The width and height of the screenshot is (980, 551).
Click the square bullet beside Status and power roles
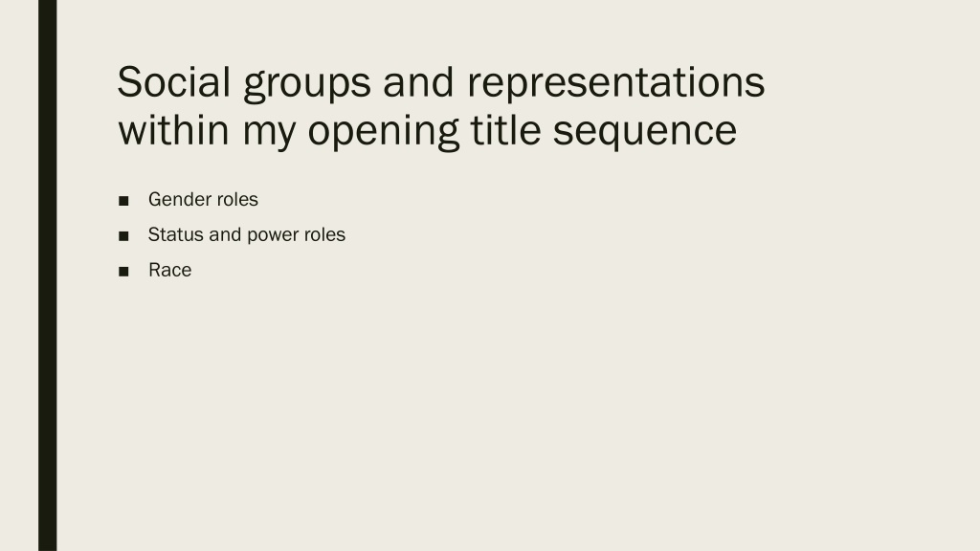click(x=123, y=236)
